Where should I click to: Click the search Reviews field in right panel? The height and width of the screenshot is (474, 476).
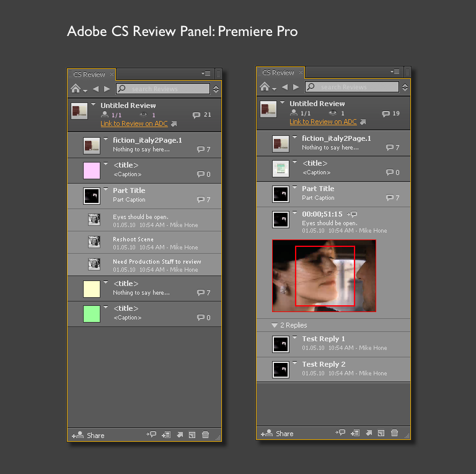[352, 87]
